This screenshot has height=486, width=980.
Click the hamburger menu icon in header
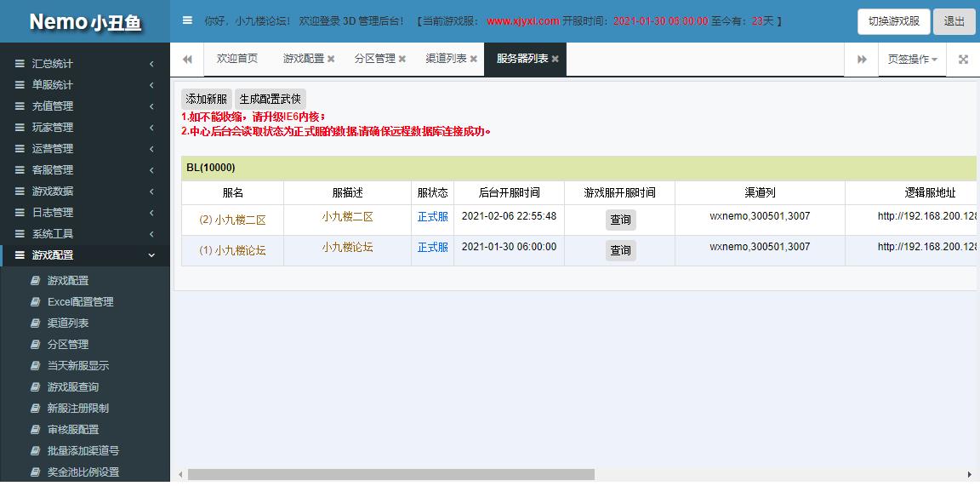tap(187, 20)
